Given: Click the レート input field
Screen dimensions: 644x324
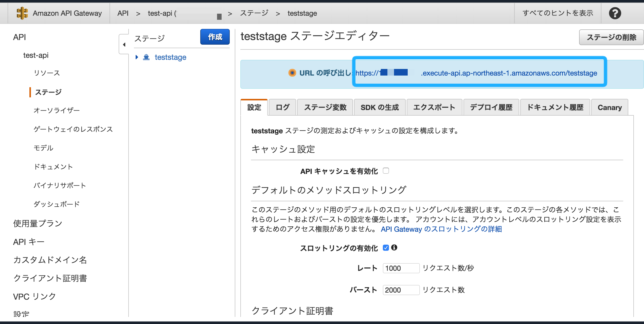Looking at the screenshot, I should click(x=401, y=268).
